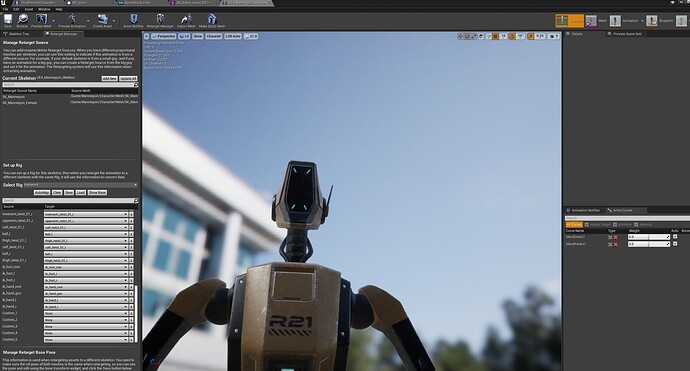Select the translate gizmo tool in viewport
Viewport: 690px width, 371px height.
[460, 37]
